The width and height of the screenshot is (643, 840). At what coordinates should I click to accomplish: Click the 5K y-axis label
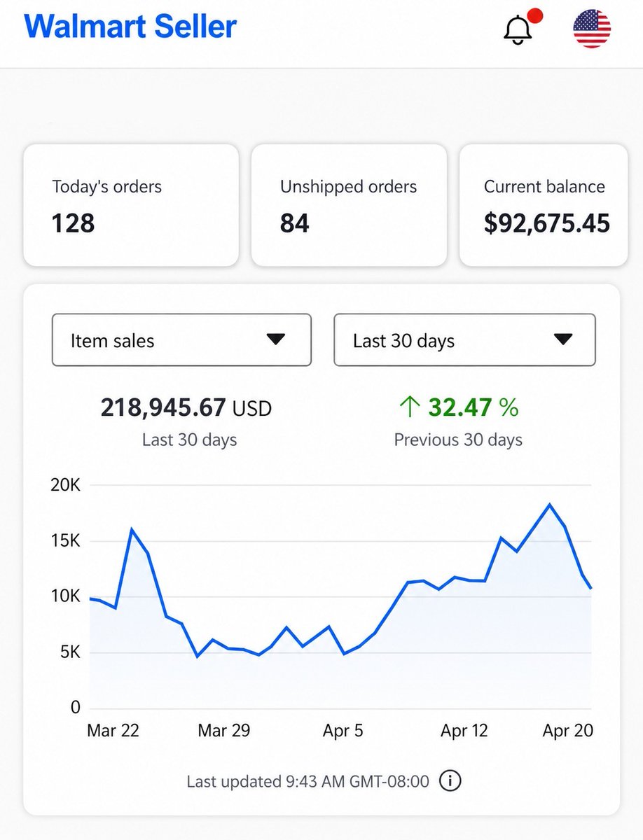pyautogui.click(x=70, y=652)
